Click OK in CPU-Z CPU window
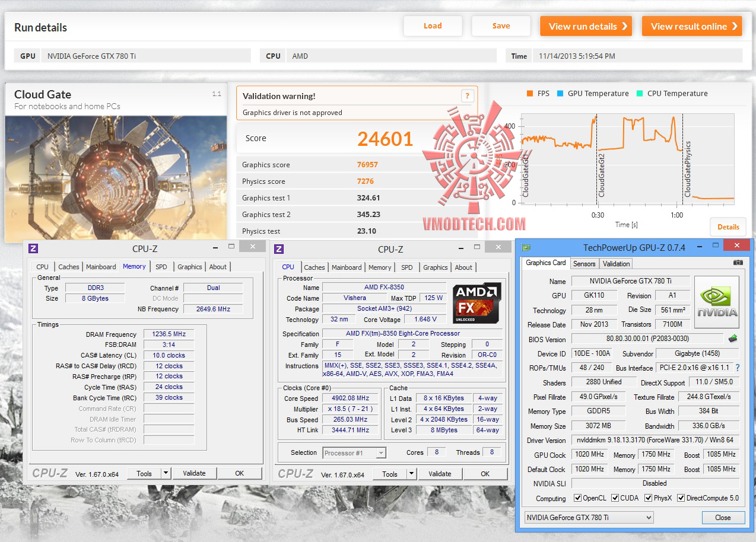 pos(485,474)
